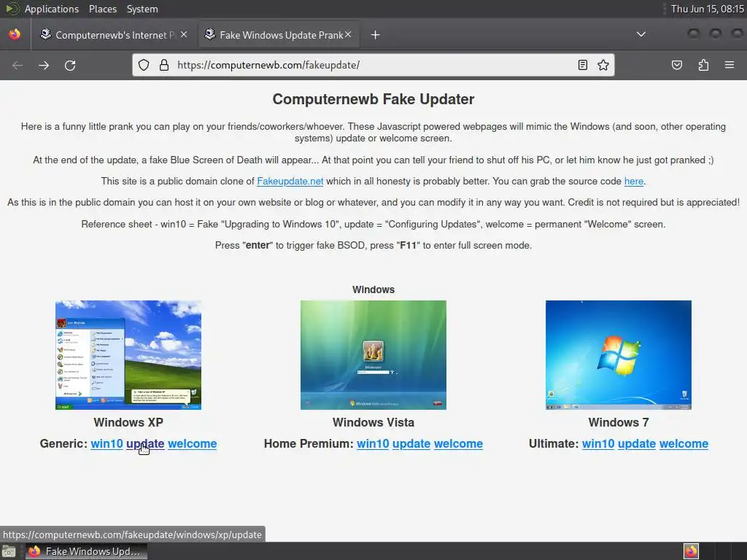
Task: Click the clock showing Thu Jun 15
Action: tap(708, 9)
